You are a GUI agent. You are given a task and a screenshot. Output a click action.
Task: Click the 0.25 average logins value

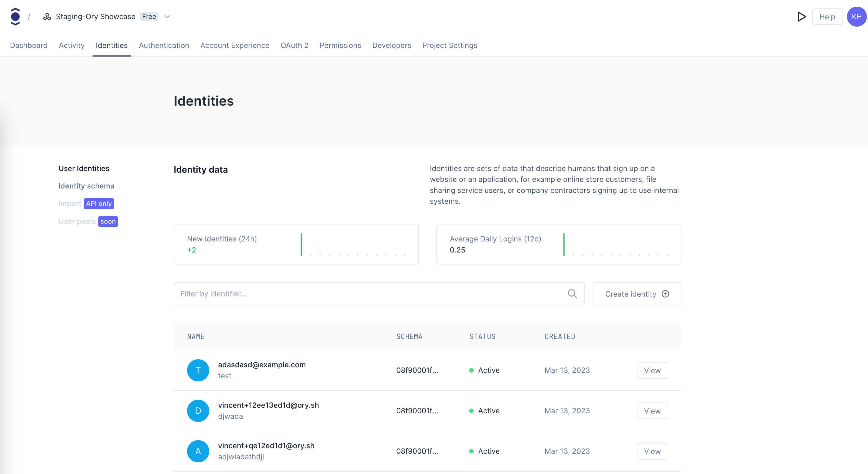(457, 250)
